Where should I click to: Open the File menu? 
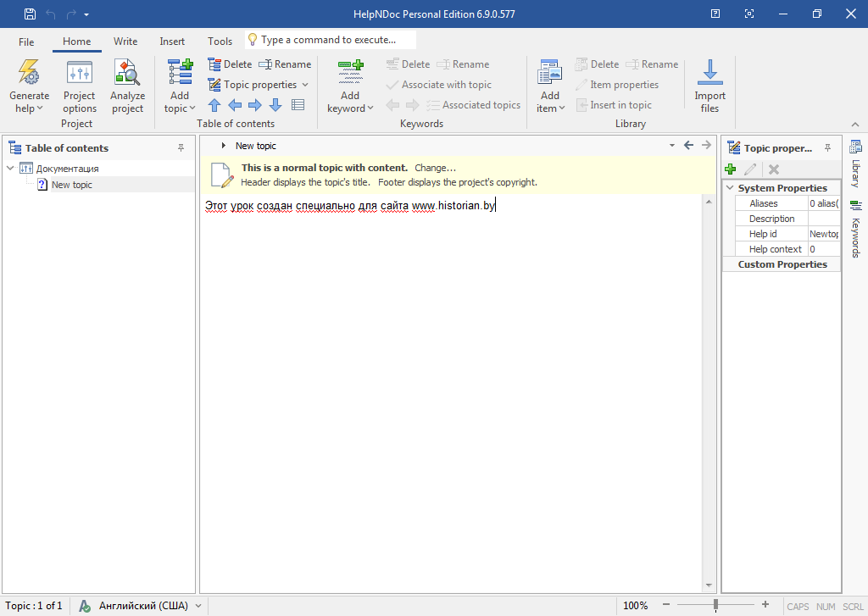(x=26, y=42)
